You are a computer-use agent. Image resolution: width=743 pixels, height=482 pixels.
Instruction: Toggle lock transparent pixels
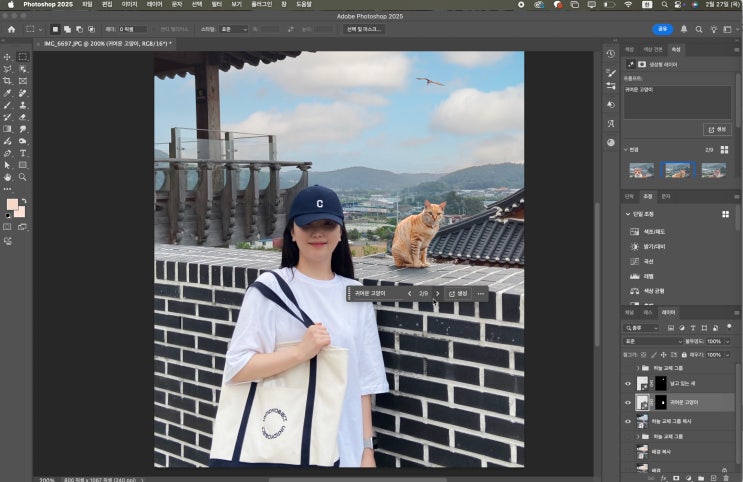643,355
